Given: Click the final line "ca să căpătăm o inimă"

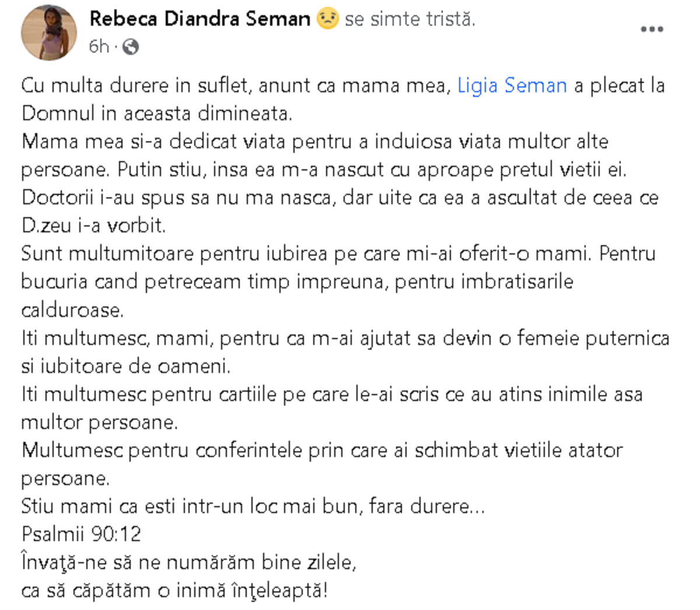Looking at the screenshot, I should coord(174,590).
